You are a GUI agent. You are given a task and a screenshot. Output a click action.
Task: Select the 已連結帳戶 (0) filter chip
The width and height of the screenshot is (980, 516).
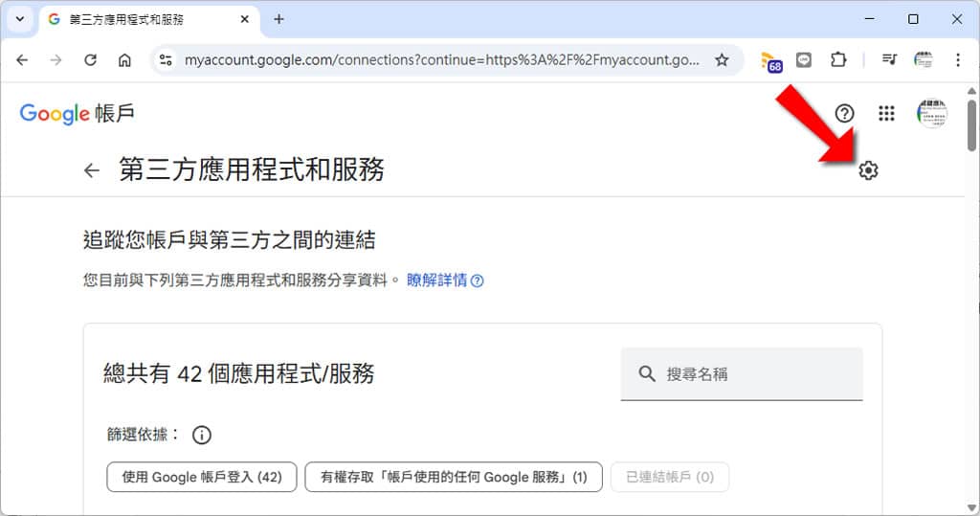click(669, 477)
